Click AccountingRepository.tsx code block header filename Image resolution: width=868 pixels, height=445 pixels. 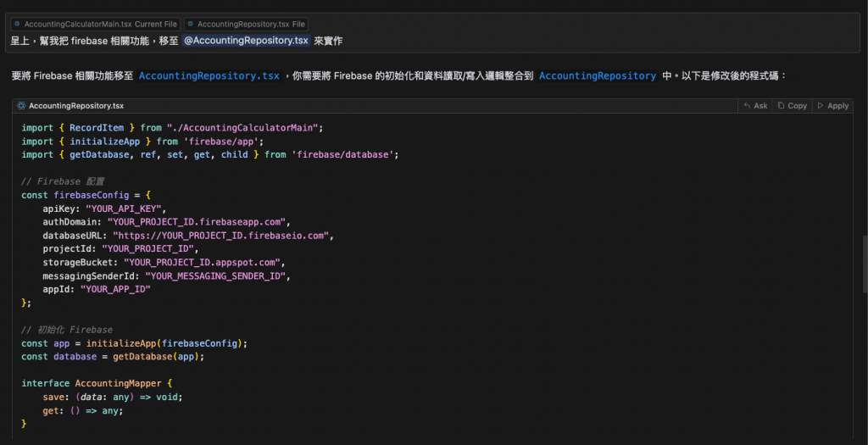point(76,106)
